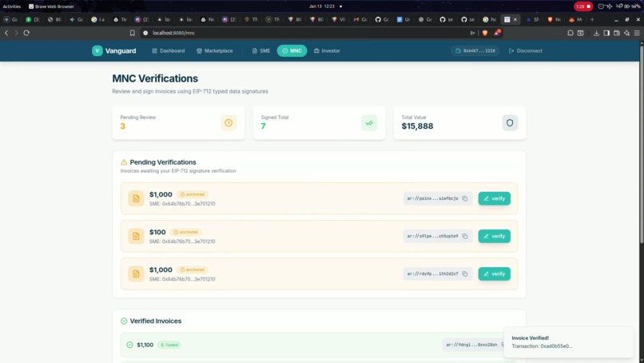Image resolution: width=644 pixels, height=363 pixels.
Task: Open the Brave Rewards triangle icon
Action: click(x=497, y=33)
